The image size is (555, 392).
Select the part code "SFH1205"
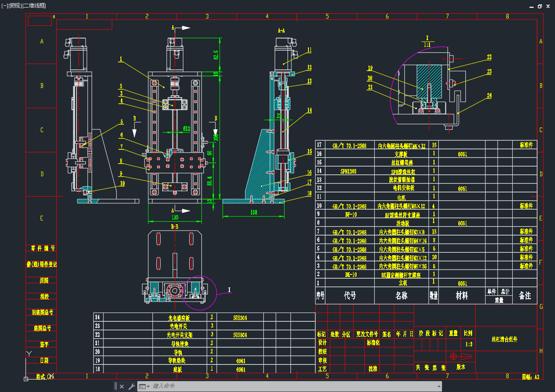click(x=348, y=172)
